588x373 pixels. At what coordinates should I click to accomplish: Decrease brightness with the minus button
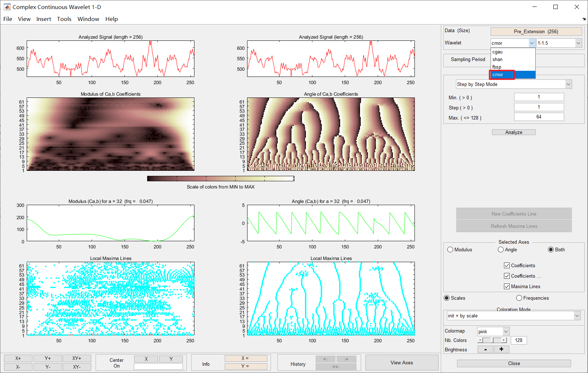click(486, 349)
